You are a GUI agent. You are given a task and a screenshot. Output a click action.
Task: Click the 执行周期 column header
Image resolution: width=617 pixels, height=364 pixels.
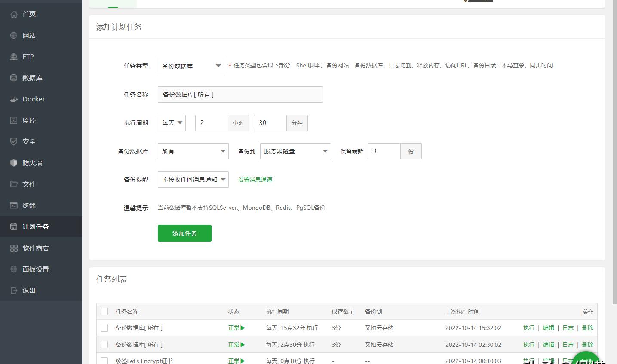coord(277,312)
